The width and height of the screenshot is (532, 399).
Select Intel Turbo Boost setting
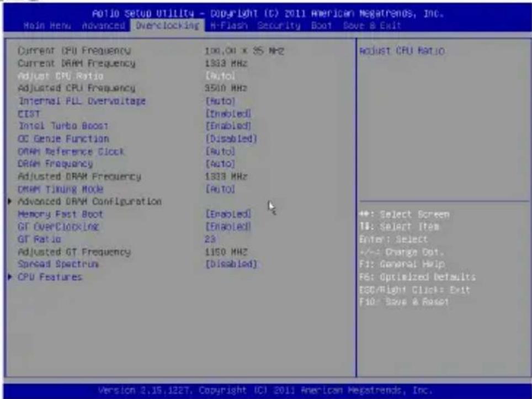click(63, 126)
